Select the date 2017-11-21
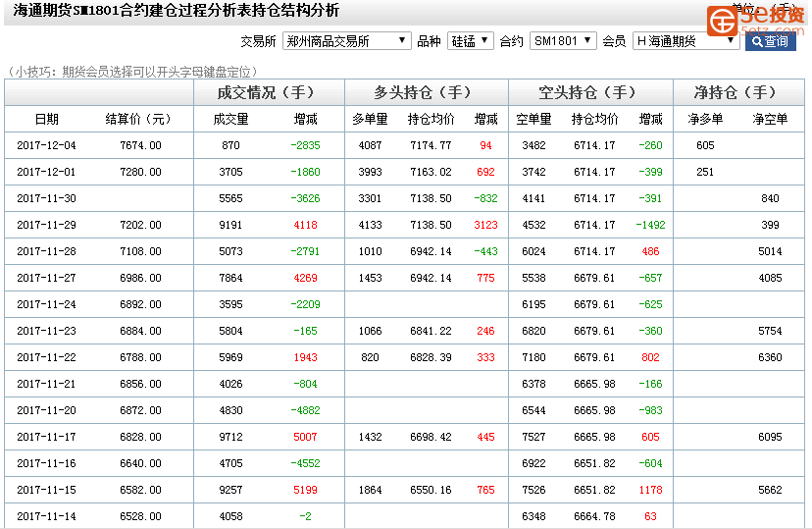This screenshot has height=529, width=812. click(47, 384)
